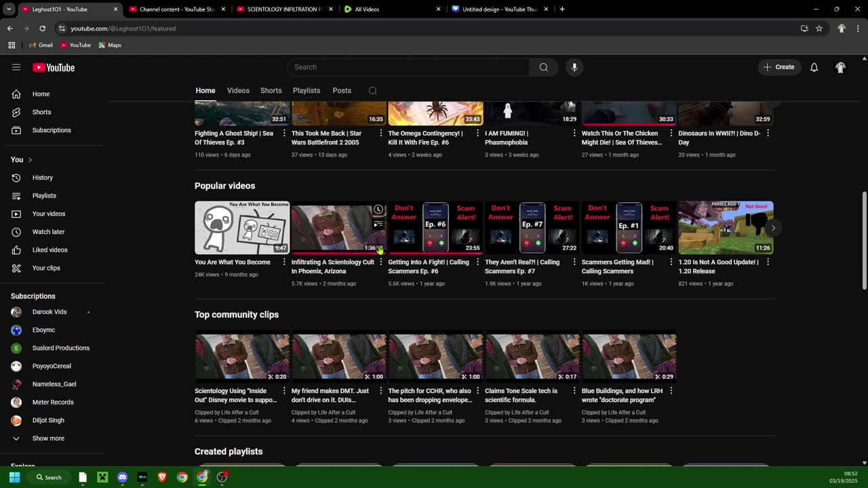This screenshot has height=488, width=868.
Task: Click the search magnifier button
Action: 544,67
